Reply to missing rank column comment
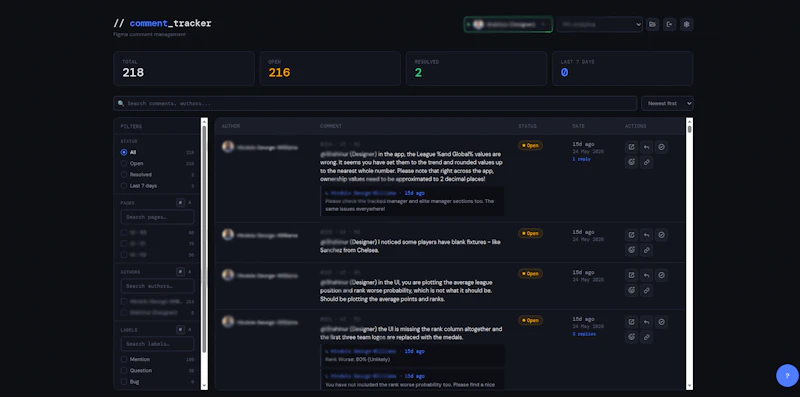The height and width of the screenshot is (397, 800). coord(646,322)
